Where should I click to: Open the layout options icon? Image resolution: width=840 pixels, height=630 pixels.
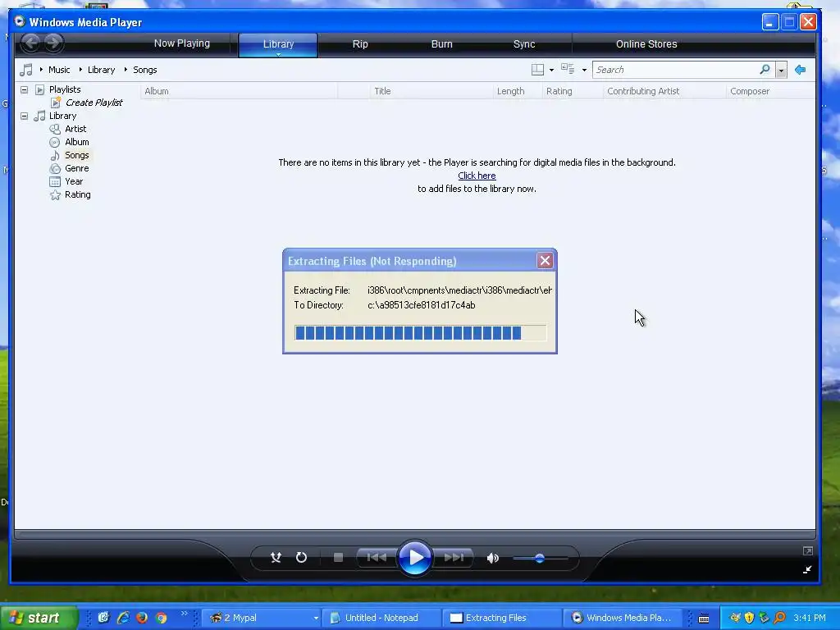click(537, 70)
